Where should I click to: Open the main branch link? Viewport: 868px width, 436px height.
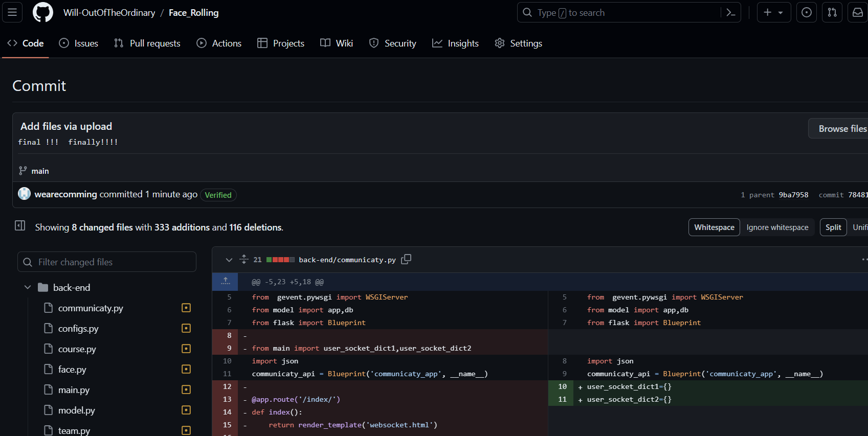click(40, 171)
